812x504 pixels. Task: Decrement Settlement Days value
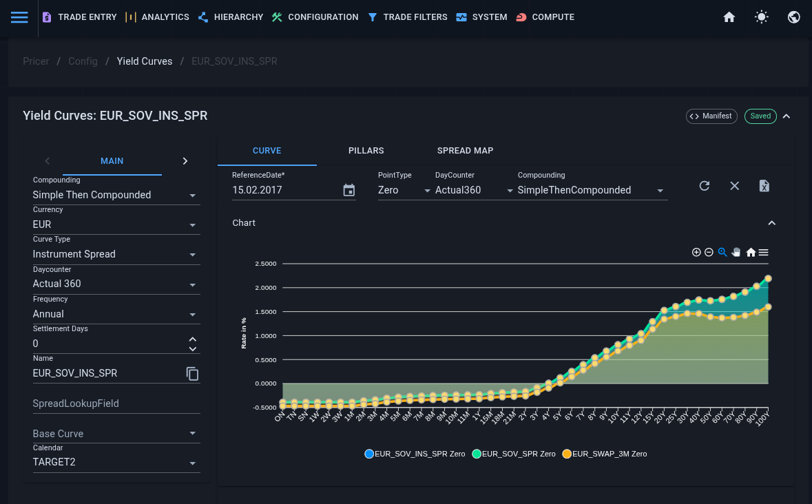(193, 349)
